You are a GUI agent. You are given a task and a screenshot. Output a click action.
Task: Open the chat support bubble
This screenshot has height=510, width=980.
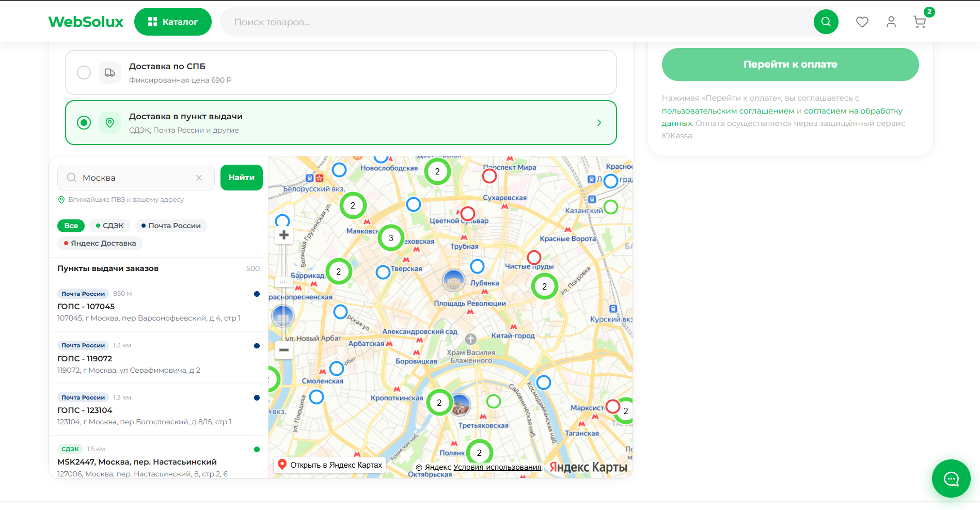pos(951,479)
